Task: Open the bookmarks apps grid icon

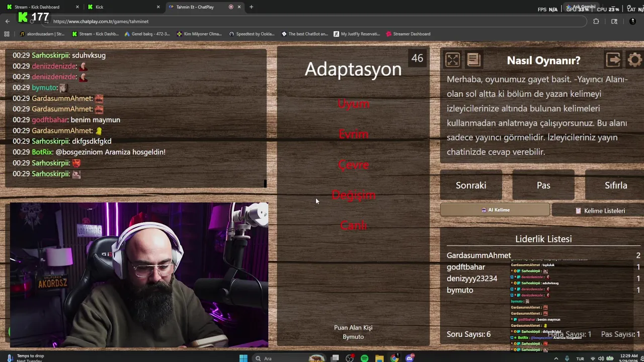Action: [x=7, y=34]
